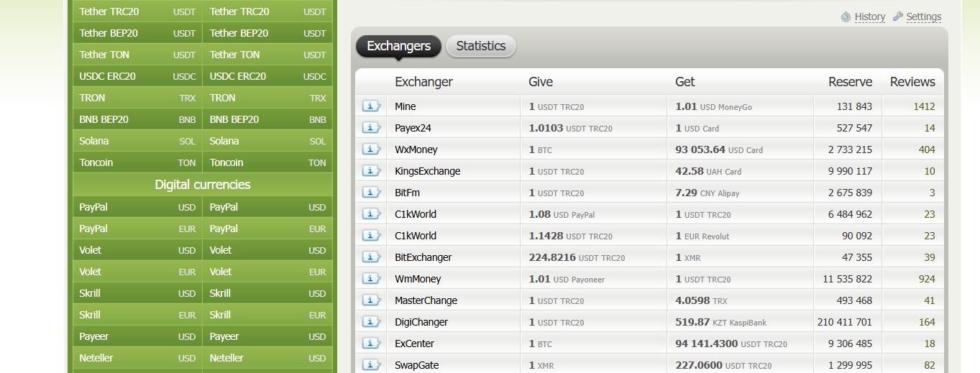Open the ExCenter exchanger name
The width and height of the screenshot is (980, 373).
click(x=414, y=344)
